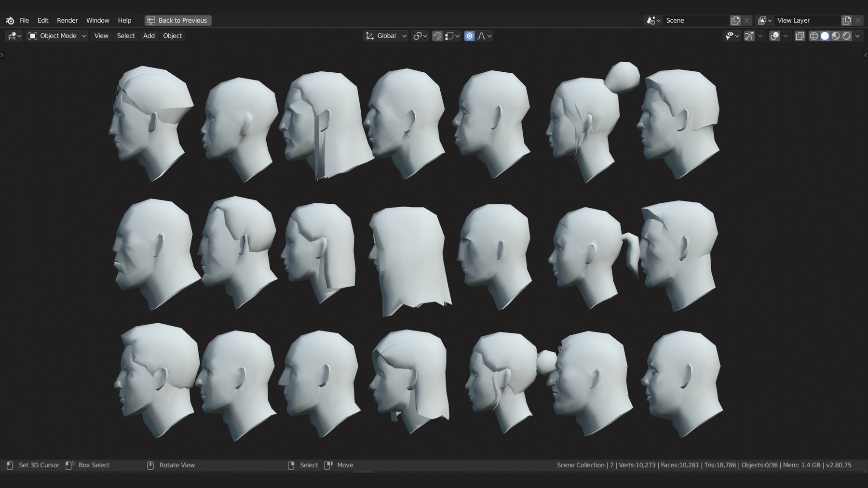Disable proportional editing toggle
This screenshot has height=488, width=868.
coord(469,36)
